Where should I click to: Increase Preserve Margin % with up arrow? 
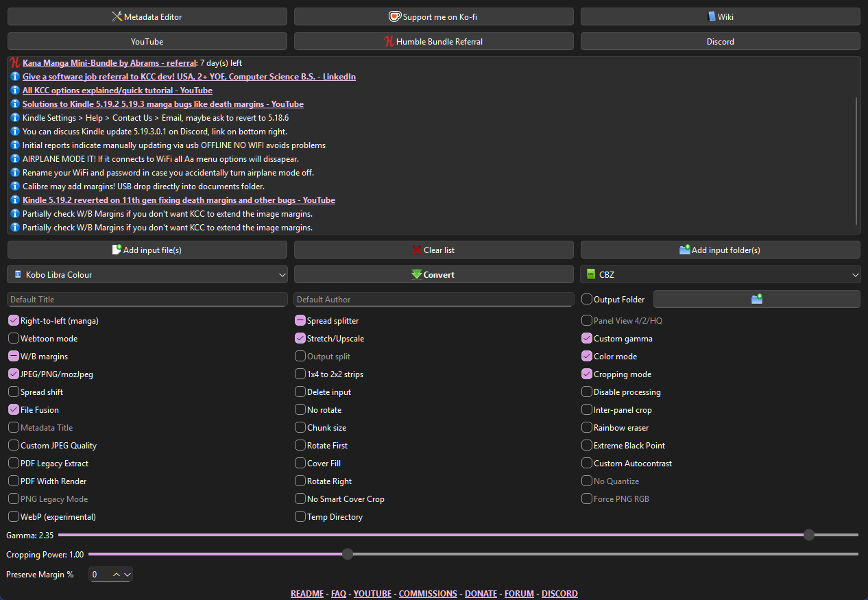tap(117, 574)
